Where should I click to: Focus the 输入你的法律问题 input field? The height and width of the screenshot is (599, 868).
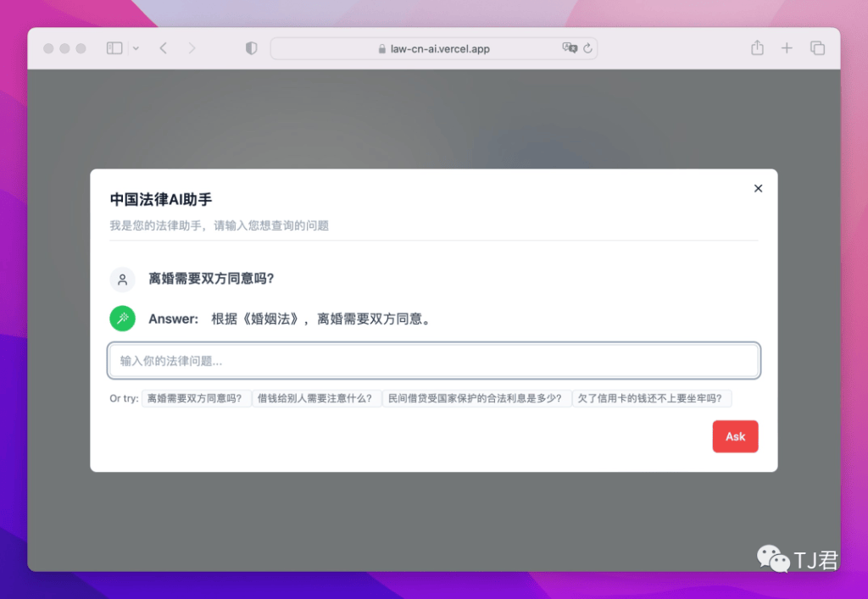point(433,361)
